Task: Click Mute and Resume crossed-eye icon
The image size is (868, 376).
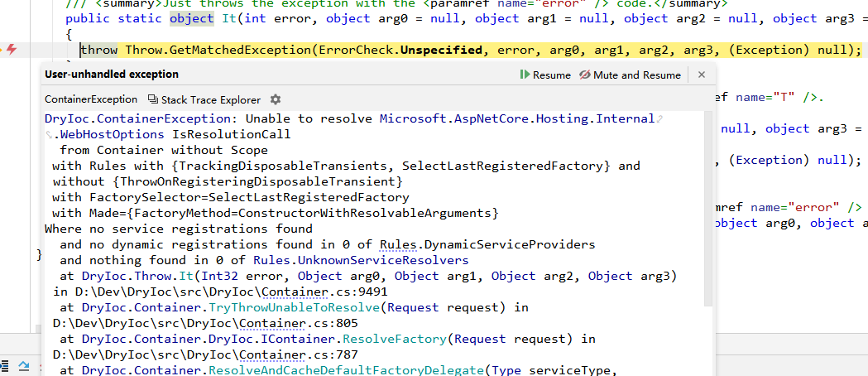Action: point(584,75)
